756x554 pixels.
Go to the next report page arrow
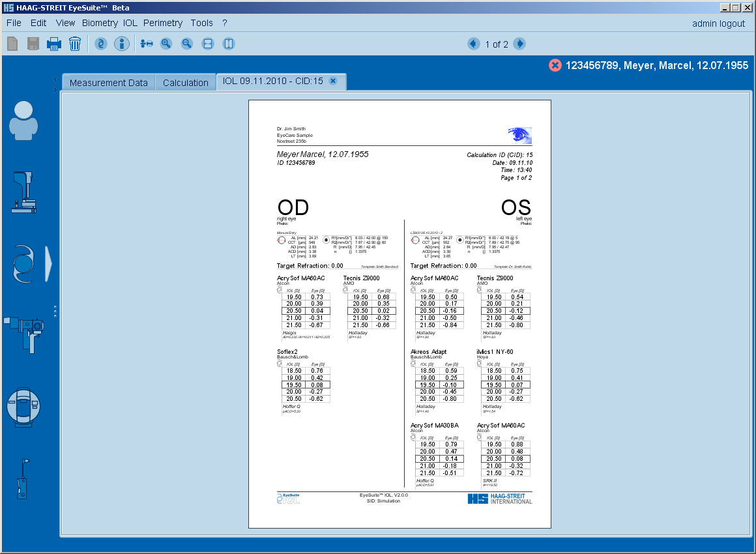click(x=519, y=44)
